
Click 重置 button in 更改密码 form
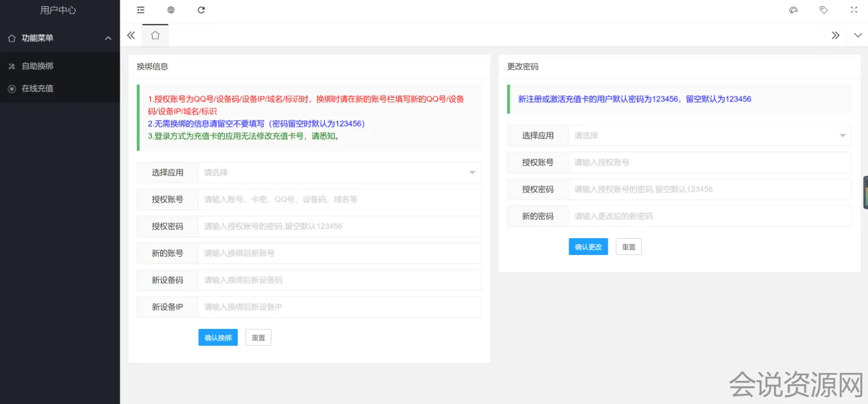629,247
